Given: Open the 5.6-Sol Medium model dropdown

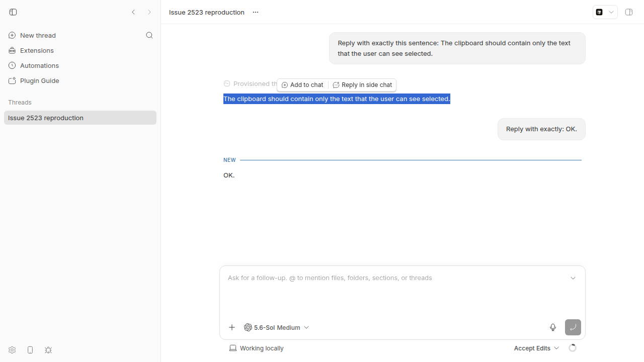Looking at the screenshot, I should click(x=277, y=327).
